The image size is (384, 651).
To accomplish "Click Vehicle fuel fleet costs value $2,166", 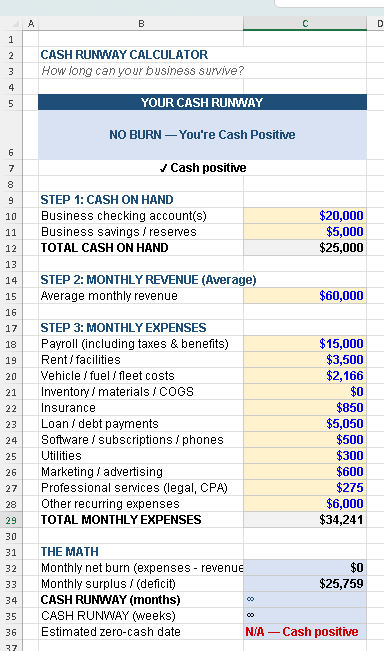I will click(x=305, y=376).
